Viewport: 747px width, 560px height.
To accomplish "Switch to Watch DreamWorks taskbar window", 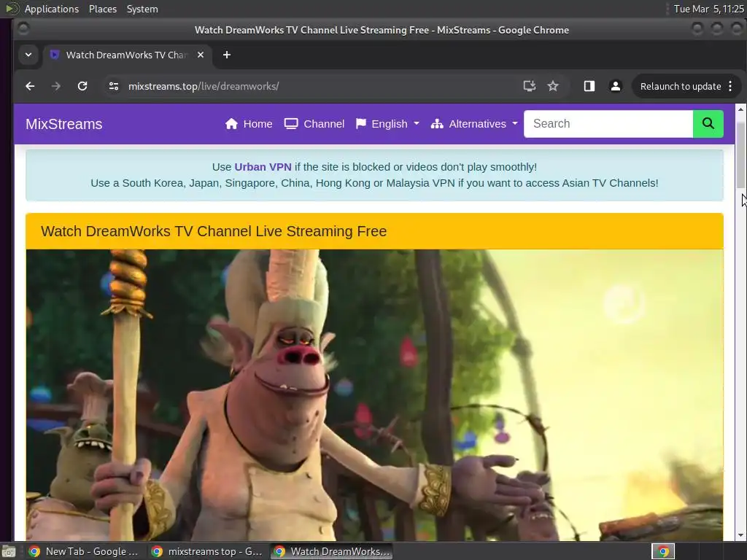I will [332, 551].
